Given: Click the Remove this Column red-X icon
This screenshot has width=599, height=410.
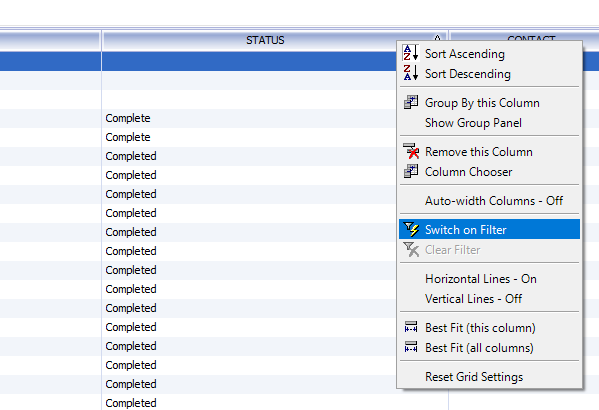Looking at the screenshot, I should click(411, 151).
